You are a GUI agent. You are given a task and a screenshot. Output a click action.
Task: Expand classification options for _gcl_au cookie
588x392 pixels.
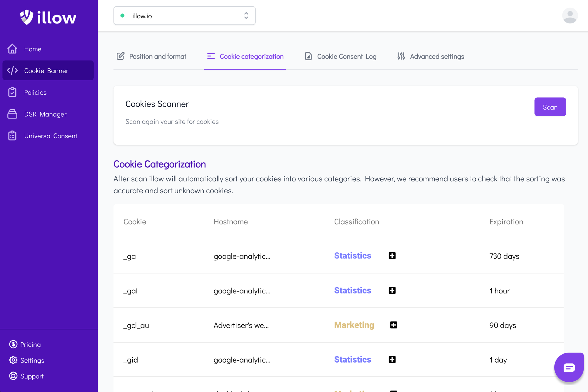[392, 325]
